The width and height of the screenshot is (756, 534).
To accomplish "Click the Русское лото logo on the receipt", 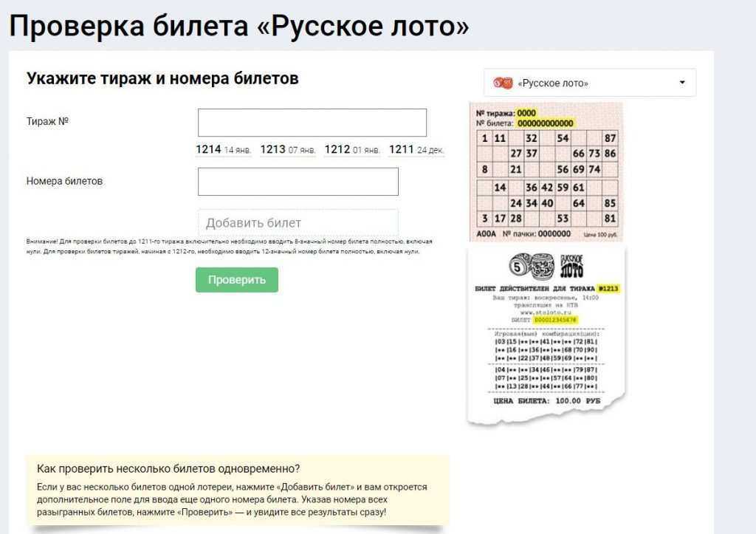I will pyautogui.click(x=546, y=266).
